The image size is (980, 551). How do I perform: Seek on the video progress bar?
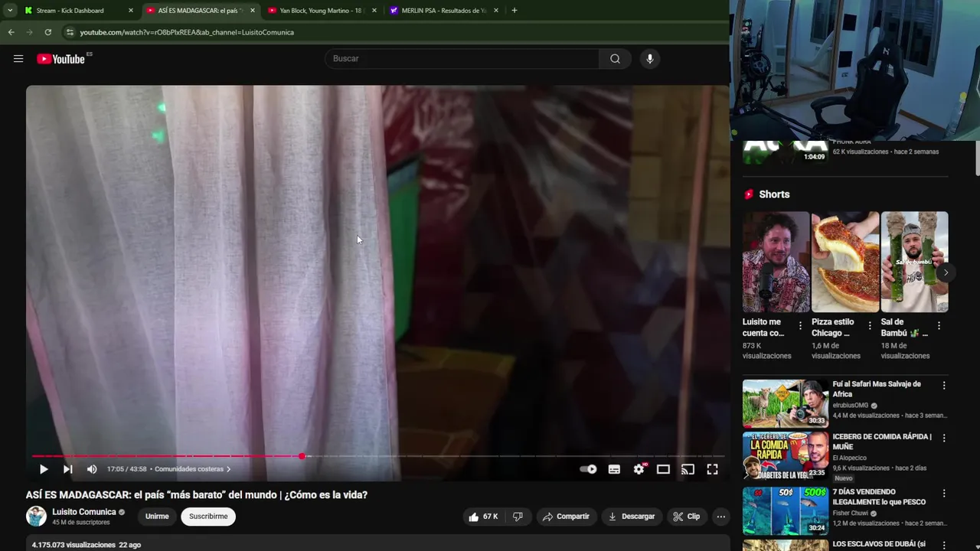pyautogui.click(x=378, y=456)
